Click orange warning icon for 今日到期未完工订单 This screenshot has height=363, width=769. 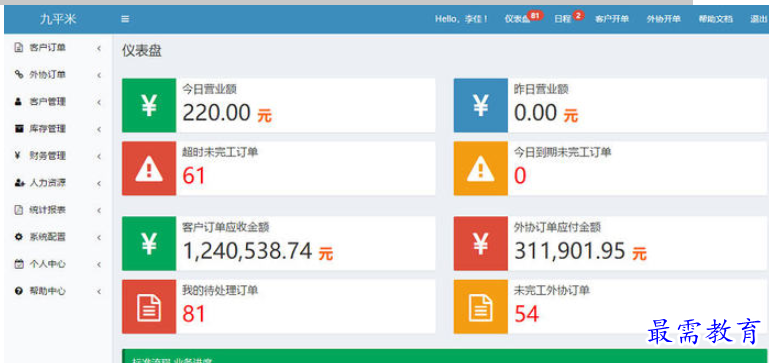click(481, 168)
